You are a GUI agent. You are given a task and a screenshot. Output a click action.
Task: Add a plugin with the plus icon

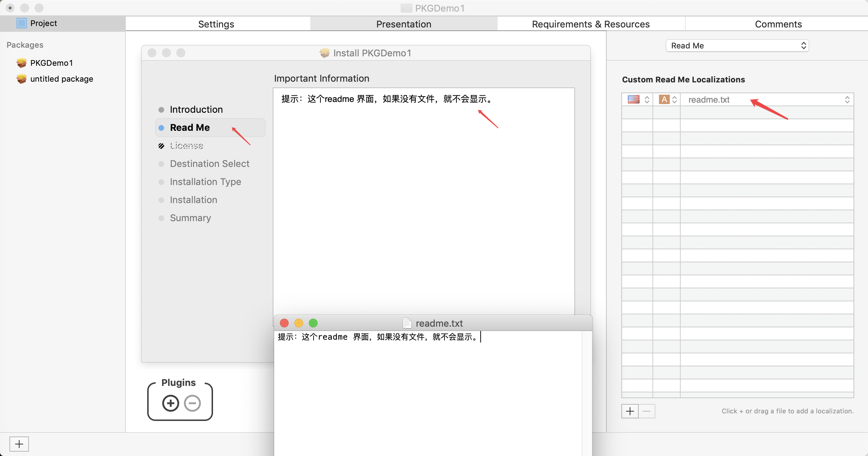point(170,403)
